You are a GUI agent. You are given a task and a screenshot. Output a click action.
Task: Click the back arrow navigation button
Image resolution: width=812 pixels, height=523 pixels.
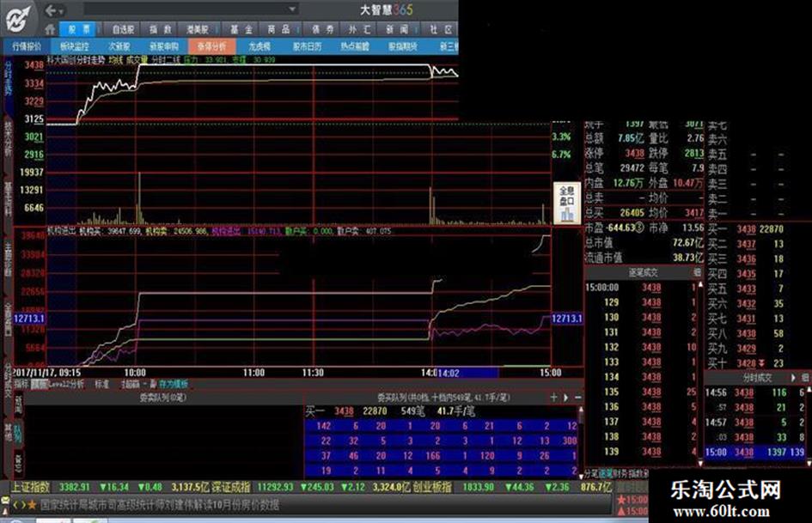(x=50, y=9)
